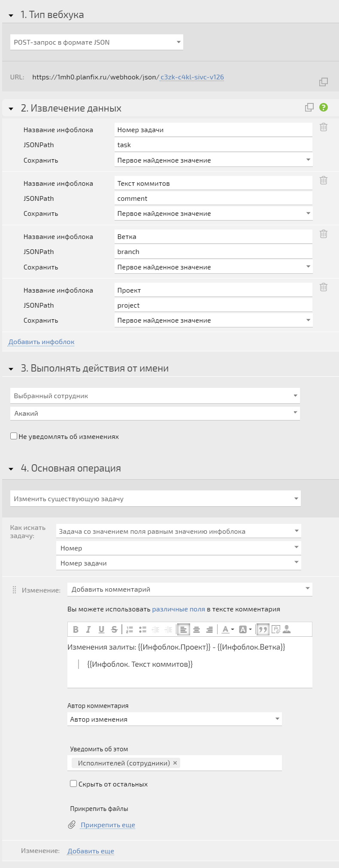Viewport: 339px width, 868px height.
Task: Collapse the '2. Извлечение данных' section
Action: tap(11, 109)
